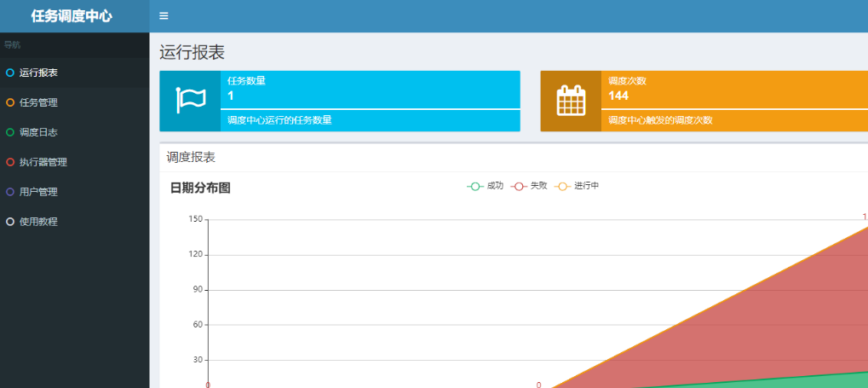Image resolution: width=868 pixels, height=388 pixels.
Task: Open 使用教程 in the sidebar
Action: [x=74, y=222]
